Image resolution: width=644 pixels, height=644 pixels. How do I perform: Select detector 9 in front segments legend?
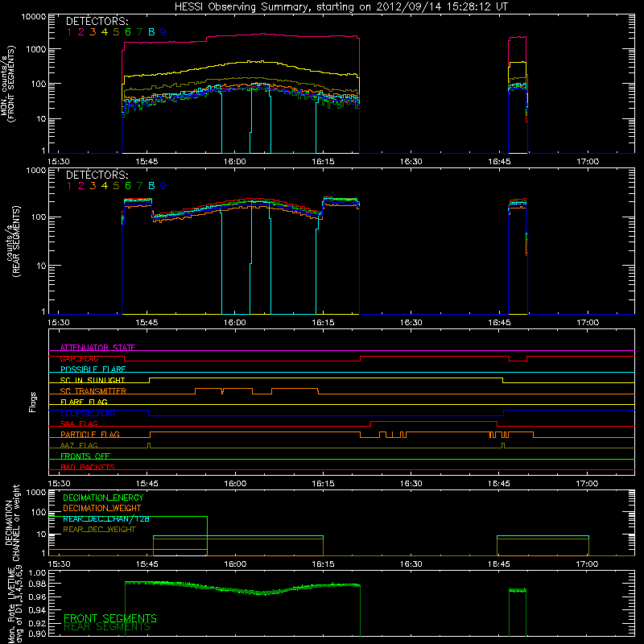coord(163,32)
